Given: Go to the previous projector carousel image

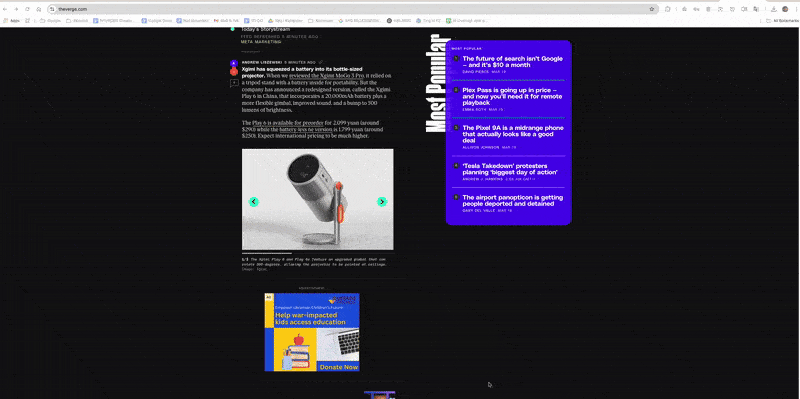Looking at the screenshot, I should tap(254, 202).
